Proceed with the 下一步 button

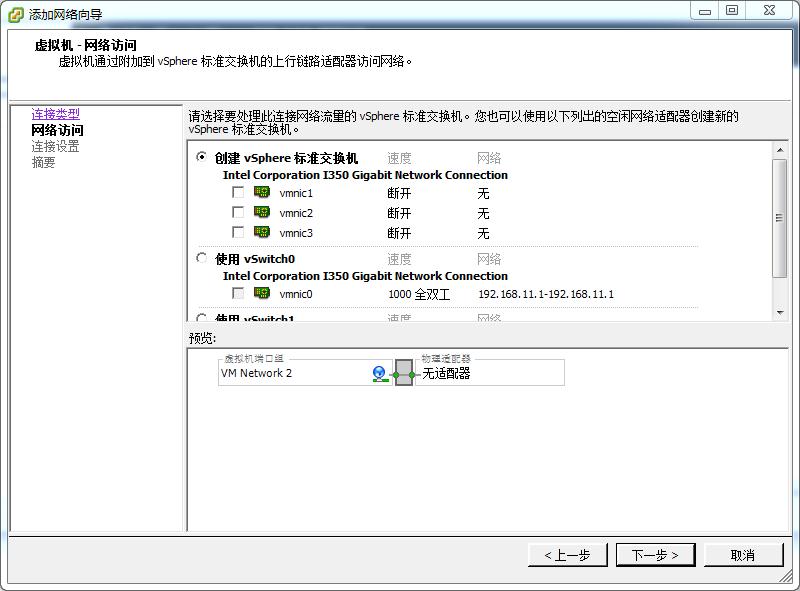(x=656, y=555)
